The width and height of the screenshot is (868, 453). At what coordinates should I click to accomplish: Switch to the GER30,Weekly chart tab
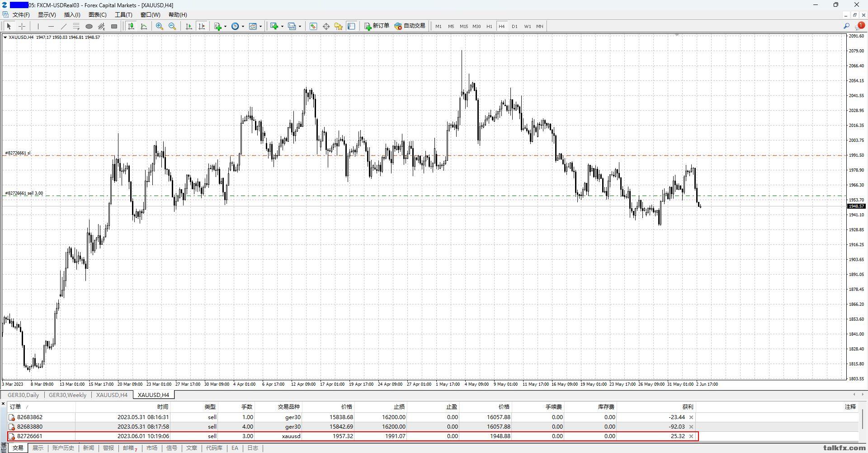(x=68, y=395)
